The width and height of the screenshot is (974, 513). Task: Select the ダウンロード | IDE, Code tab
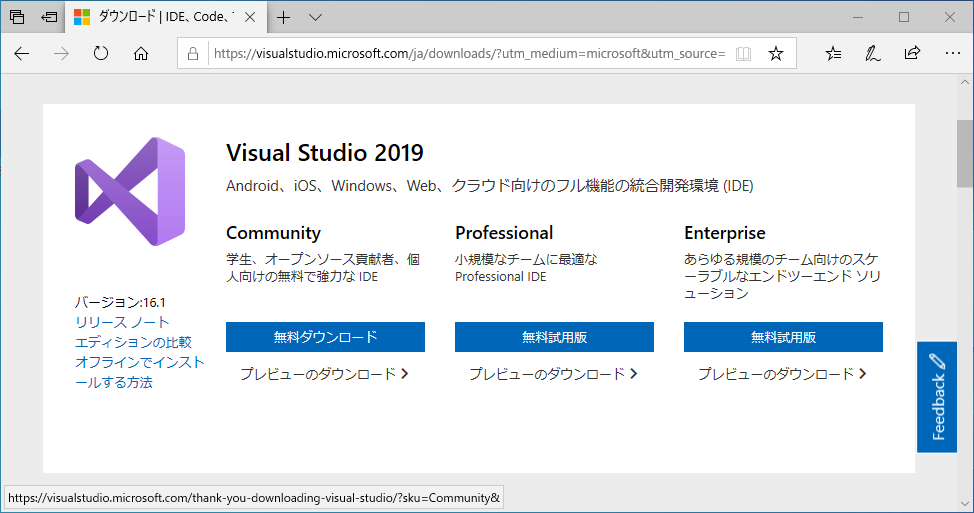[166, 17]
